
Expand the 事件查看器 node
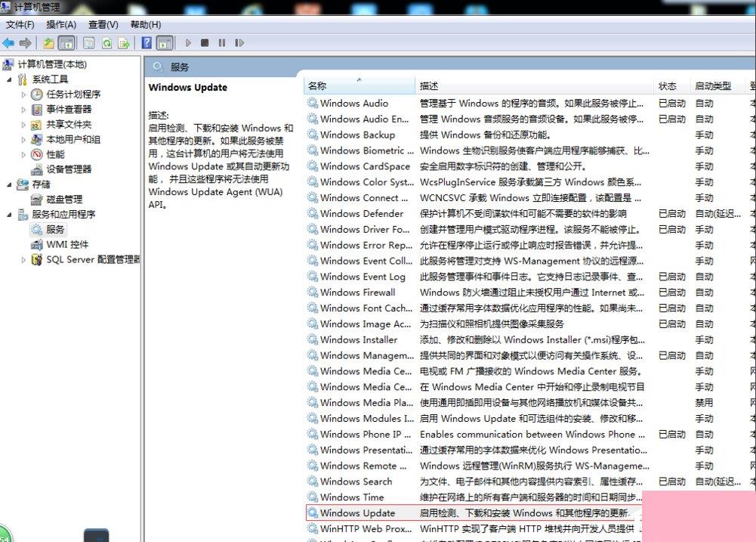pos(23,110)
